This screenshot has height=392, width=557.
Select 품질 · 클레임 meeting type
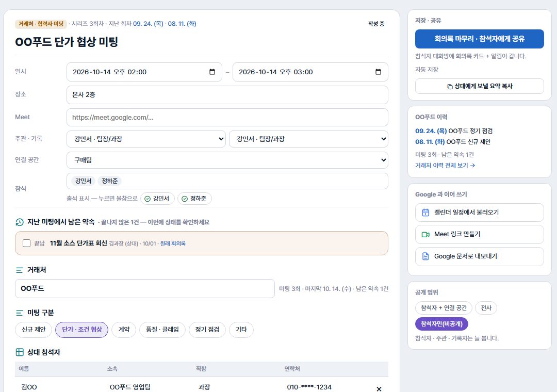point(162,330)
